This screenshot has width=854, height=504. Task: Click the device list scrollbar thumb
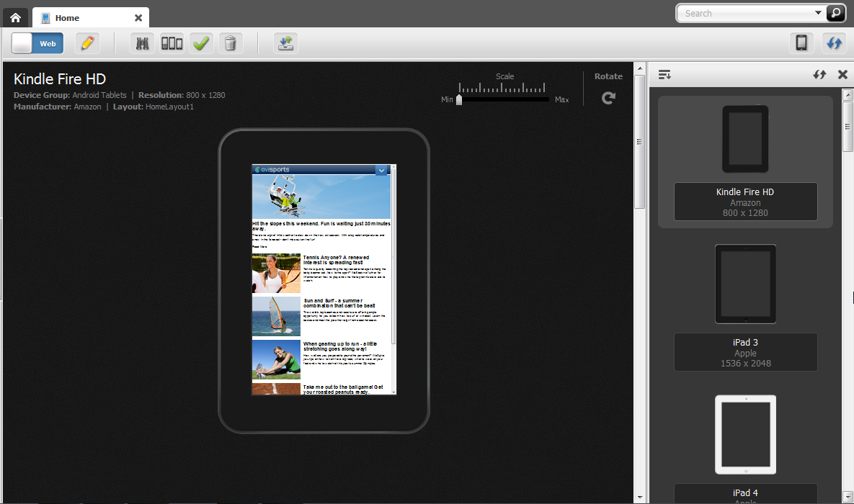[848, 126]
